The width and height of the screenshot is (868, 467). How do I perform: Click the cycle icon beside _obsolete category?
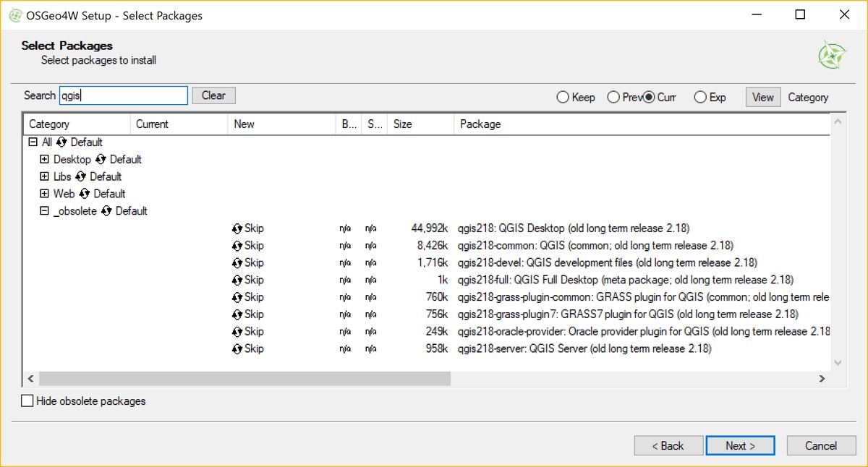(107, 212)
